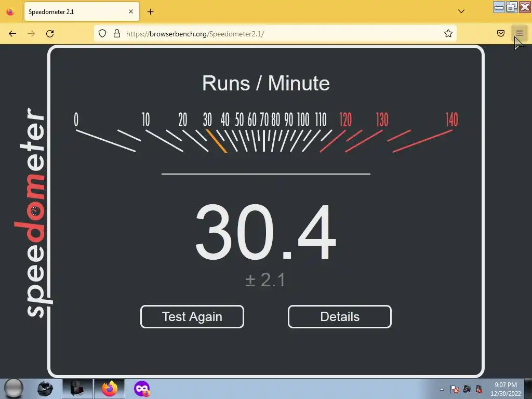Click the volume tray icon with red mark
532x399 pixels.
tap(478, 389)
